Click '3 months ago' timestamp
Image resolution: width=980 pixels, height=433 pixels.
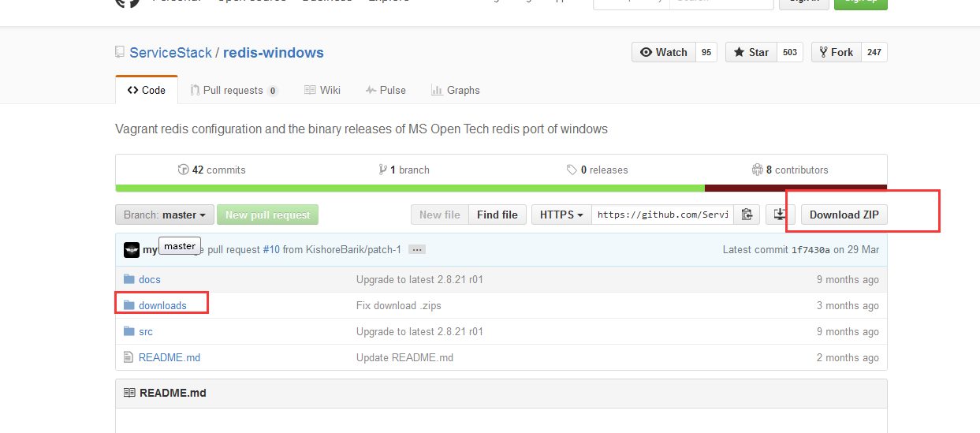[x=848, y=305]
